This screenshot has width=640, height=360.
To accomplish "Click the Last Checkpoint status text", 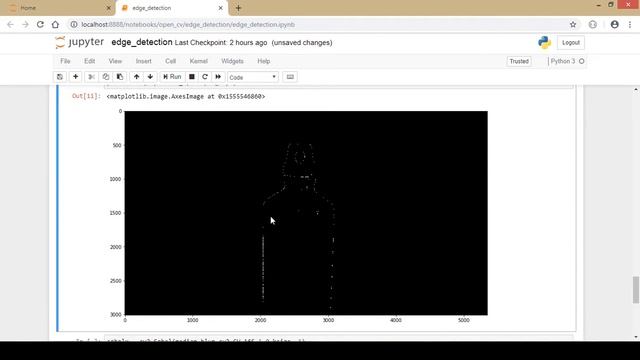I will click(x=221, y=42).
